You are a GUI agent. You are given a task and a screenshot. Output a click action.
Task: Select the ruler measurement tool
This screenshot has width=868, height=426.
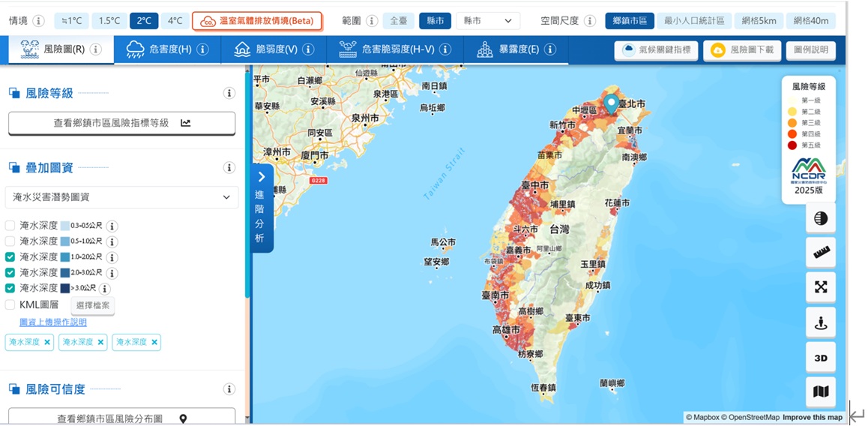[820, 253]
